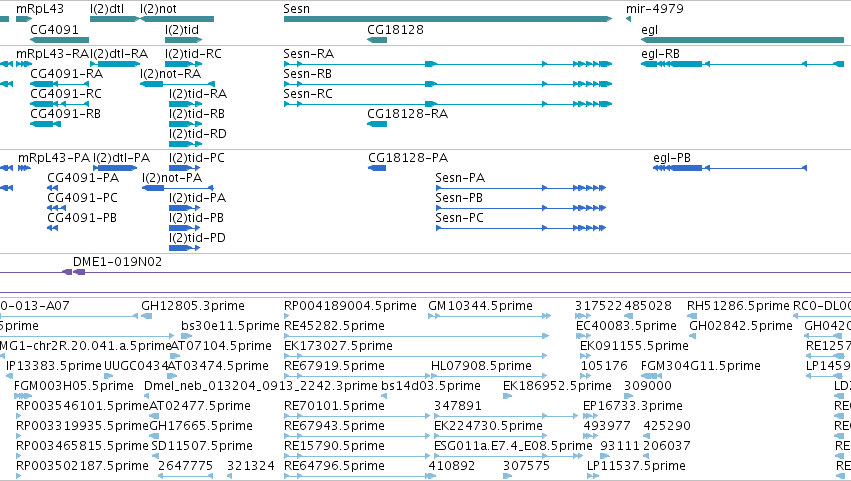Click protein Sesn-PC
Image resolution: width=851 pixels, height=481 pixels.
[x=460, y=218]
